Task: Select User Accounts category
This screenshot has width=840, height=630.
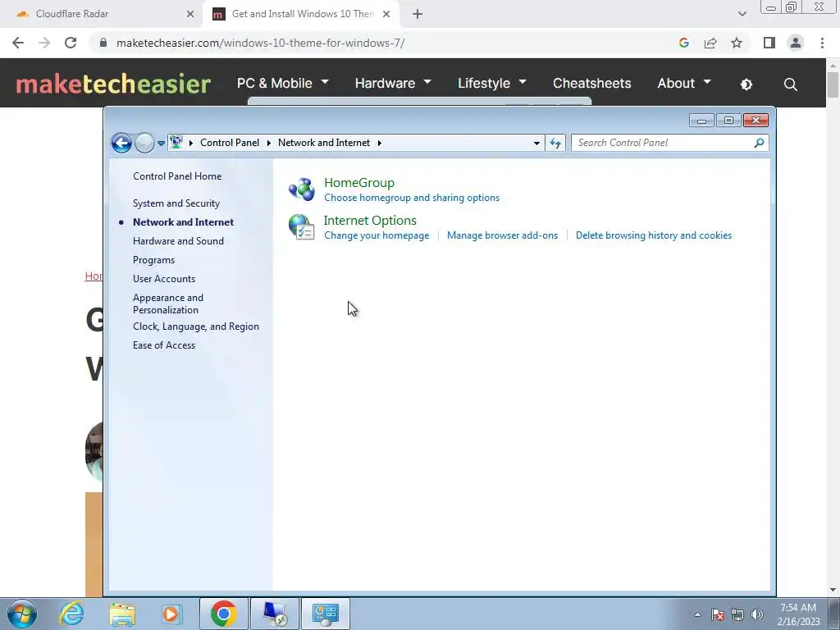Action: 164,279
